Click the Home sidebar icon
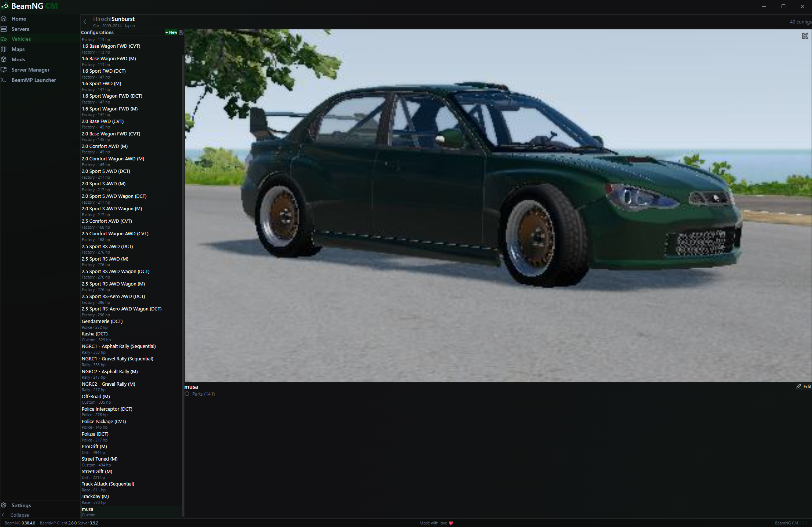 (4, 19)
